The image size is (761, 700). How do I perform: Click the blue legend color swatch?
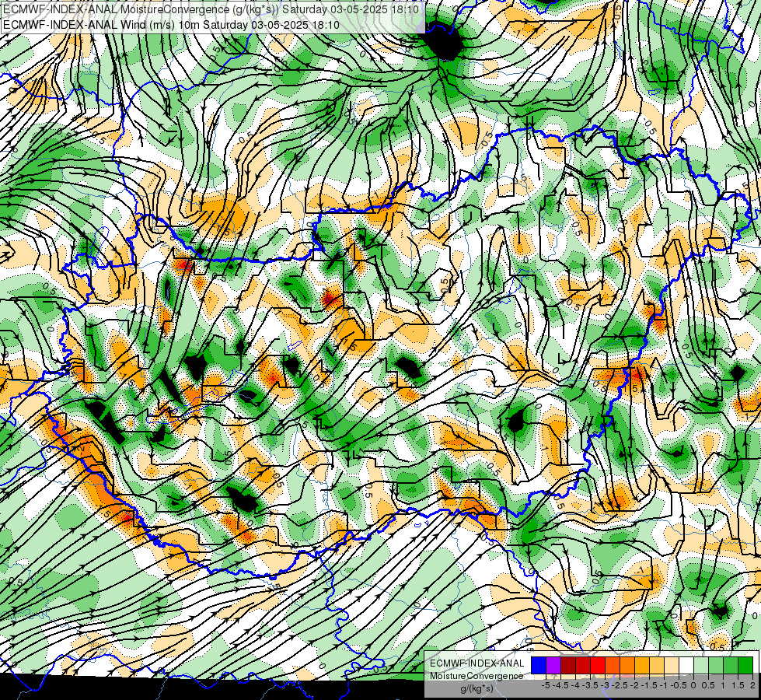point(539,666)
